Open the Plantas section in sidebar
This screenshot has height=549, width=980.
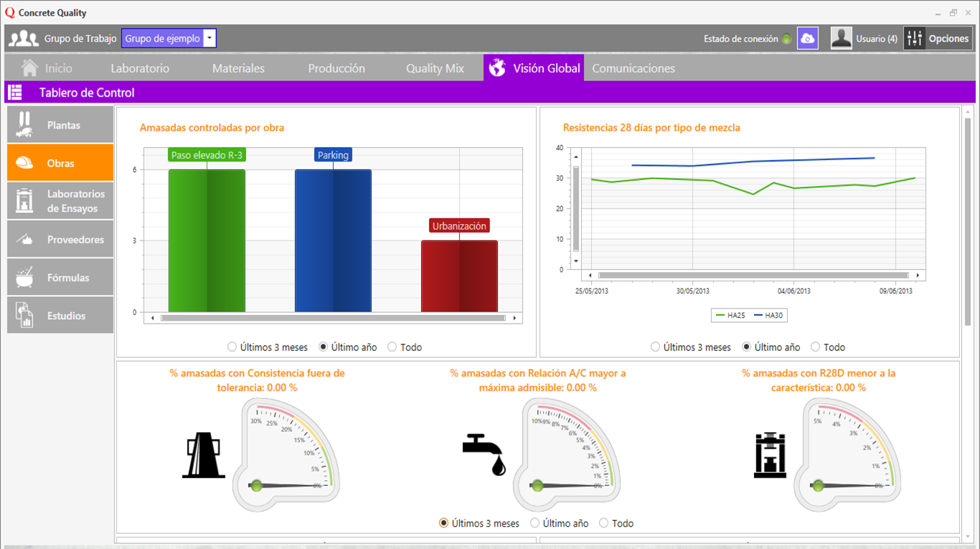[59, 123]
